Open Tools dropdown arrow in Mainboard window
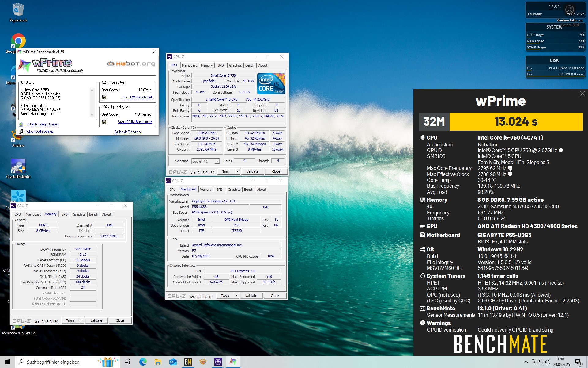This screenshot has height=368, width=588. (x=236, y=296)
